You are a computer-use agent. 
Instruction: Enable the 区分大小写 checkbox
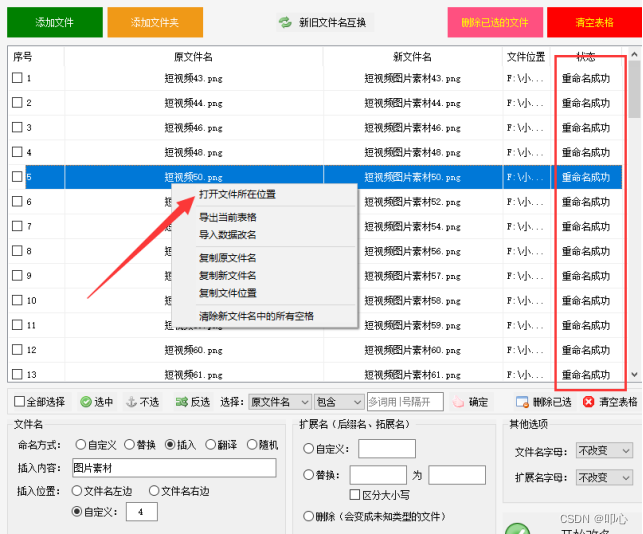[x=355, y=495]
